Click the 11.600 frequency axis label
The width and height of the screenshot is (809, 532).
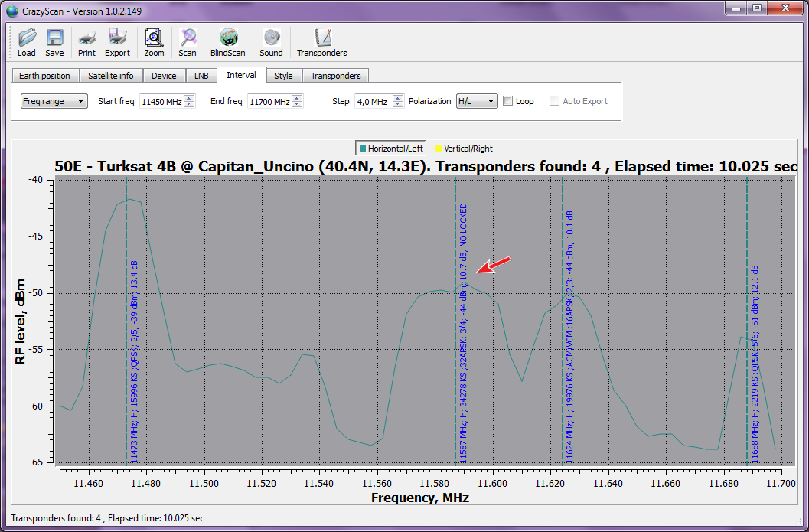(492, 484)
